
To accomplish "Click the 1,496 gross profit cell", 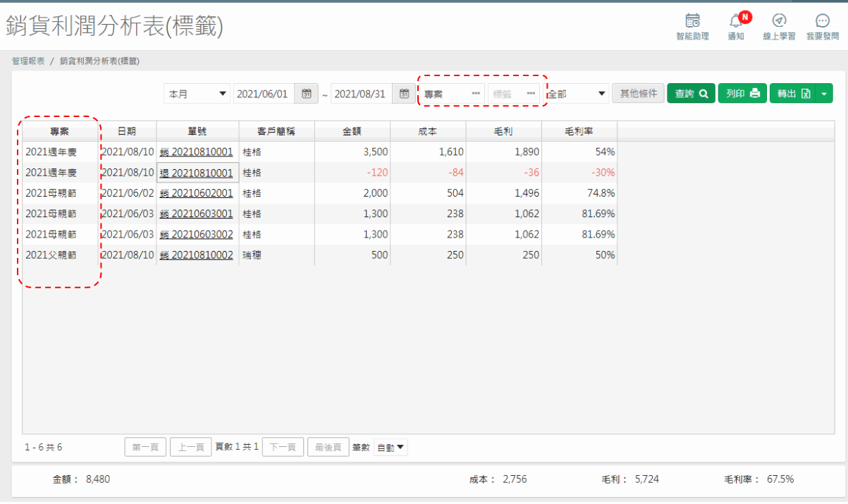I will coord(503,193).
